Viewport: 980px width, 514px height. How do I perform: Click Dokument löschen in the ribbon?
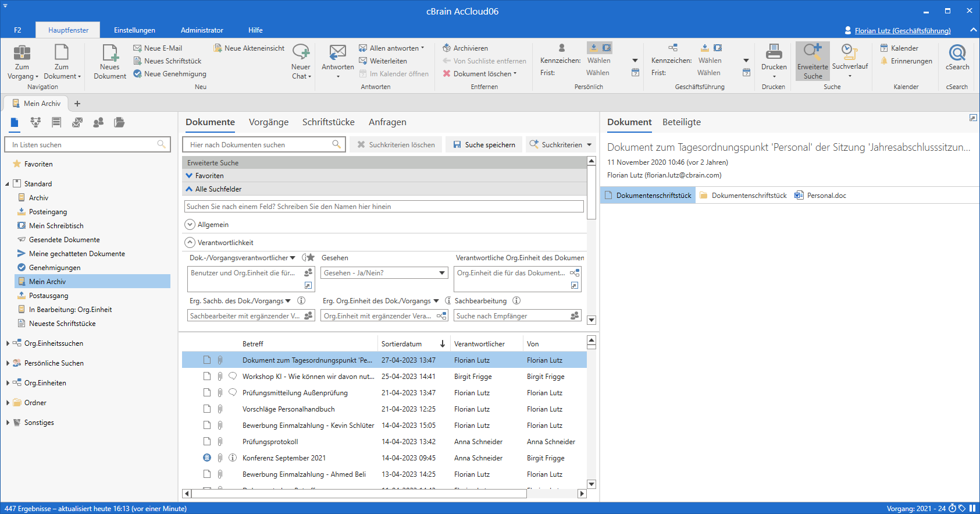click(480, 74)
